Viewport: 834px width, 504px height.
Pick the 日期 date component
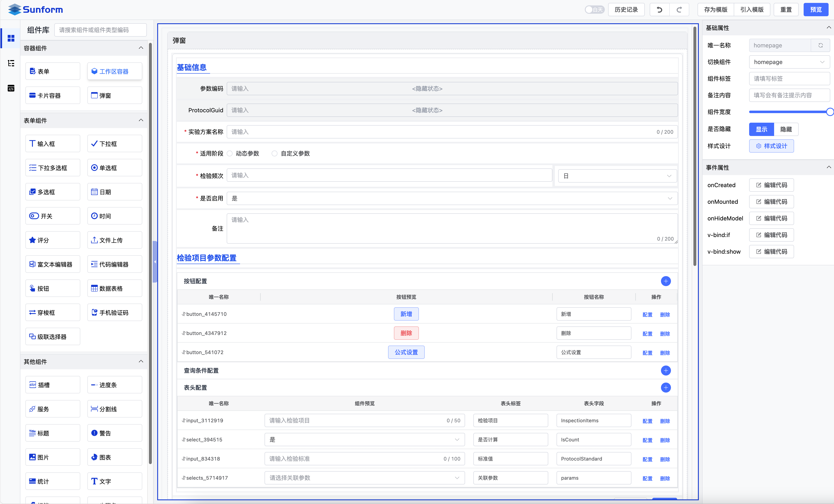point(114,192)
